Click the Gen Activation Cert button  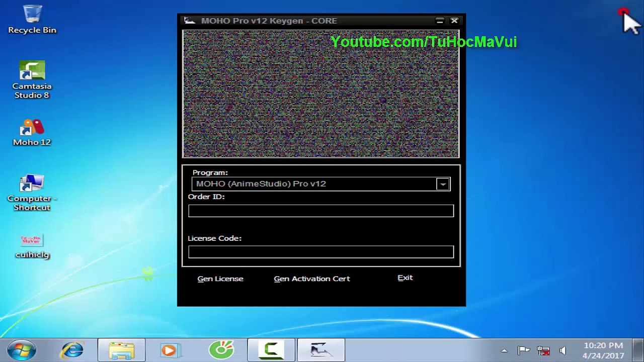(x=312, y=279)
